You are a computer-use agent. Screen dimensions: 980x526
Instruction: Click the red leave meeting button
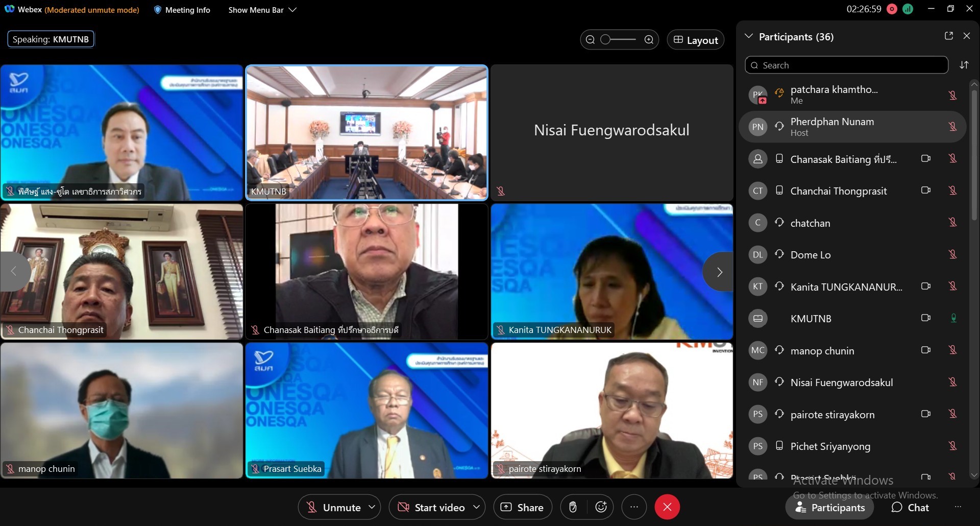point(667,507)
